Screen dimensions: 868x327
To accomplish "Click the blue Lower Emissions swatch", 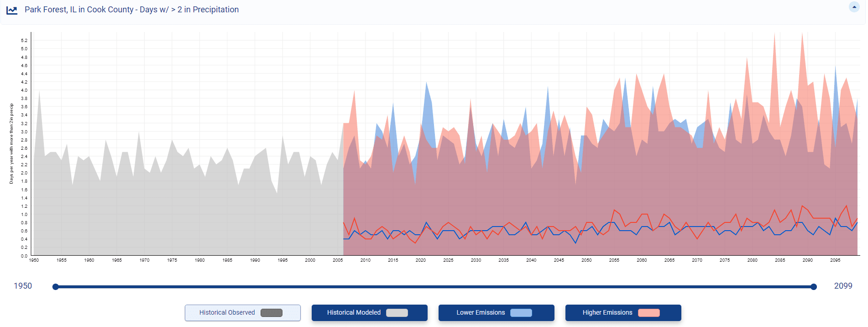I will (x=521, y=313).
